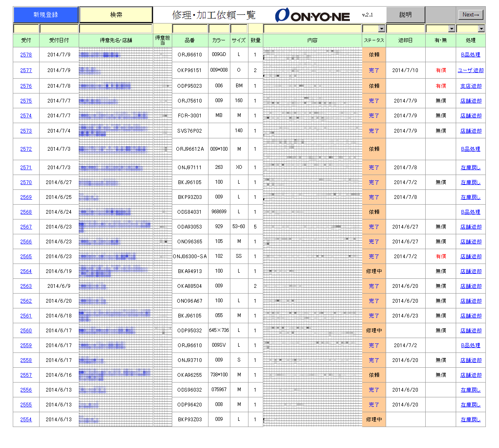The width and height of the screenshot is (499, 448).
Task: Open the ONYONE logo
Action: [x=312, y=15]
